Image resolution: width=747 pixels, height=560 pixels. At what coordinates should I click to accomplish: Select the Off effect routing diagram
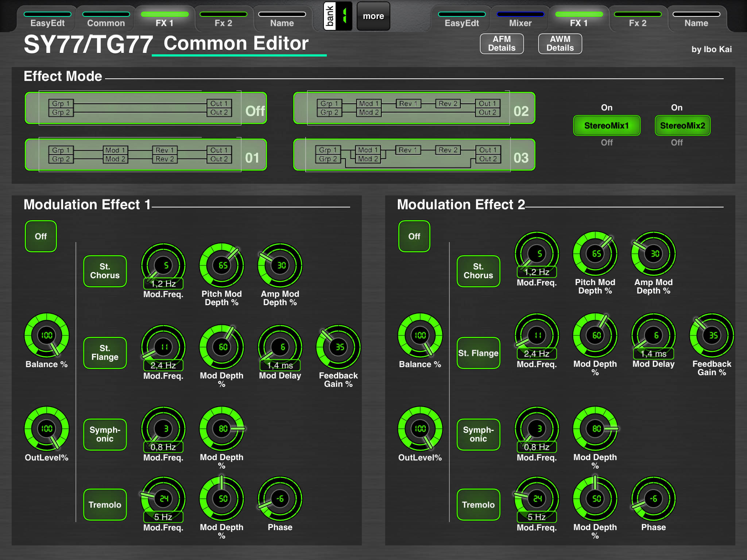pyautogui.click(x=146, y=108)
